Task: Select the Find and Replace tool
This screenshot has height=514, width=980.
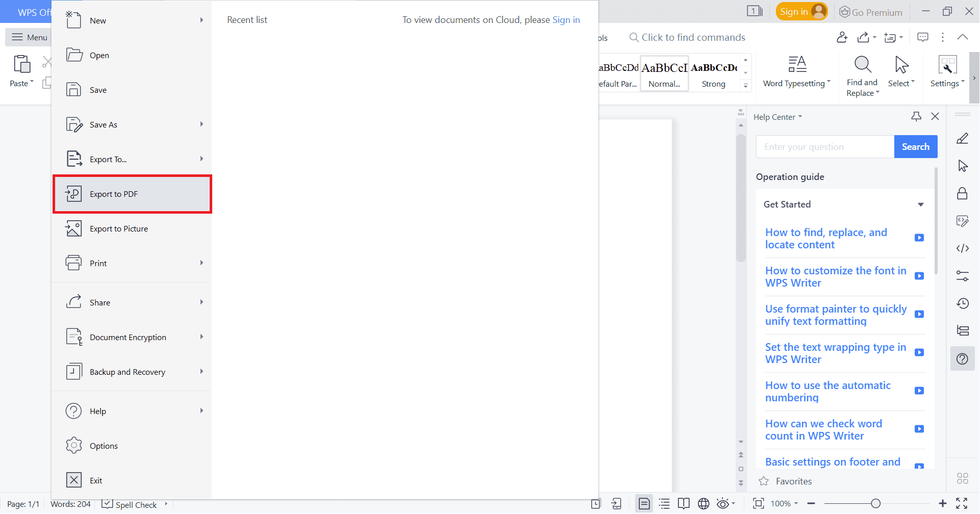Action: point(862,74)
